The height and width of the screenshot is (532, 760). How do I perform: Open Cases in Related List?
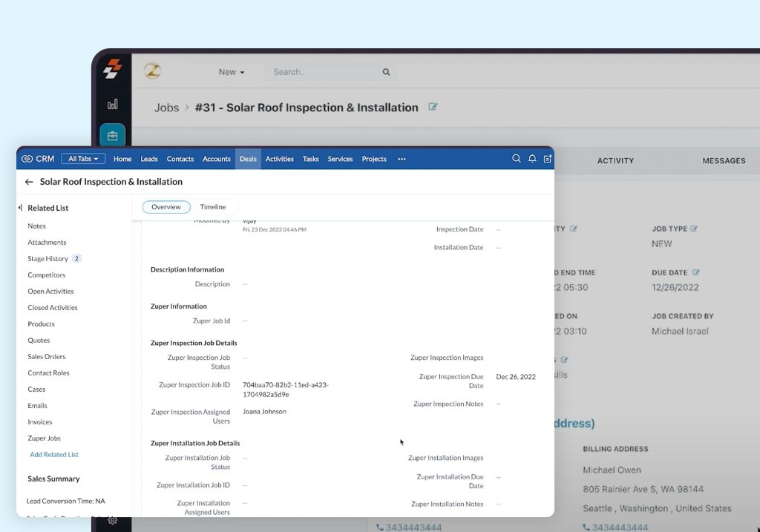(36, 389)
